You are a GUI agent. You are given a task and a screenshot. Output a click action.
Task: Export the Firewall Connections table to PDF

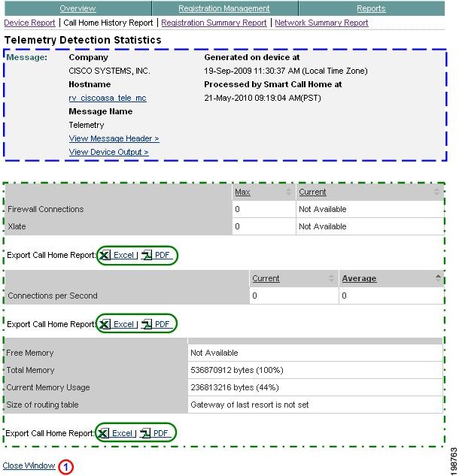coord(162,256)
